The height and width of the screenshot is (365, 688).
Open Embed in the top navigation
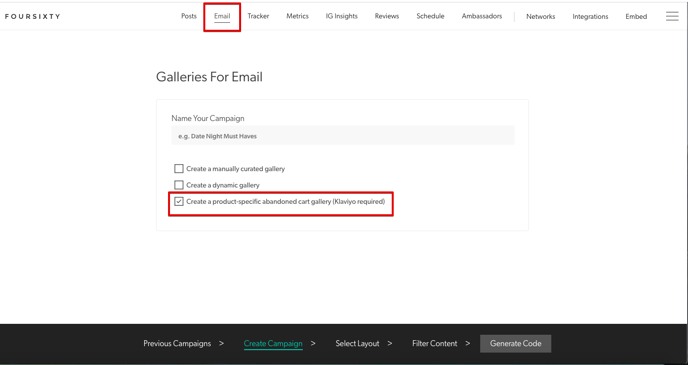[x=636, y=16]
